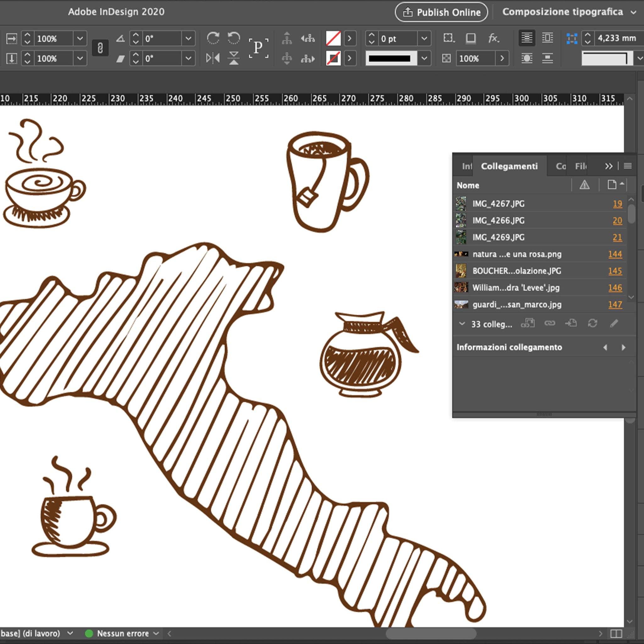Image resolution: width=644 pixels, height=644 pixels.
Task: Open the fx effects icon
Action: [x=493, y=38]
